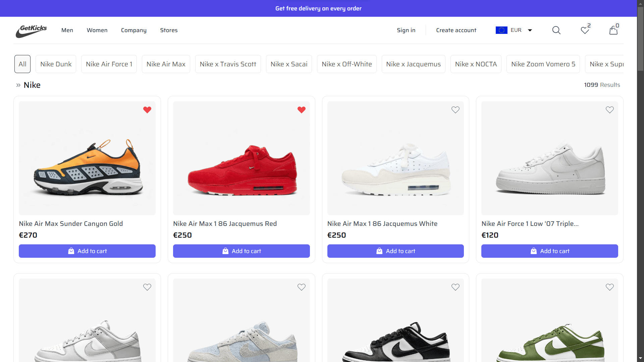Click the EUR currency label
Image resolution: width=644 pixels, height=362 pixels.
tap(516, 30)
